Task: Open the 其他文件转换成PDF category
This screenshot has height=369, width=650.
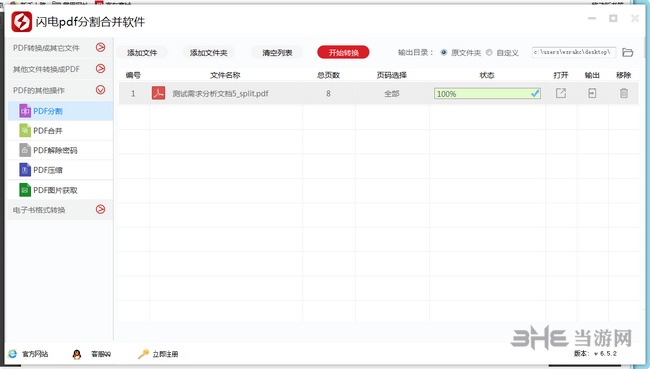Action: pyautogui.click(x=60, y=69)
